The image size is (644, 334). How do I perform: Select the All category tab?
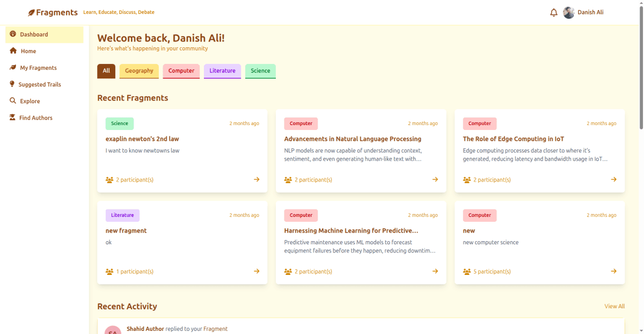coord(106,70)
